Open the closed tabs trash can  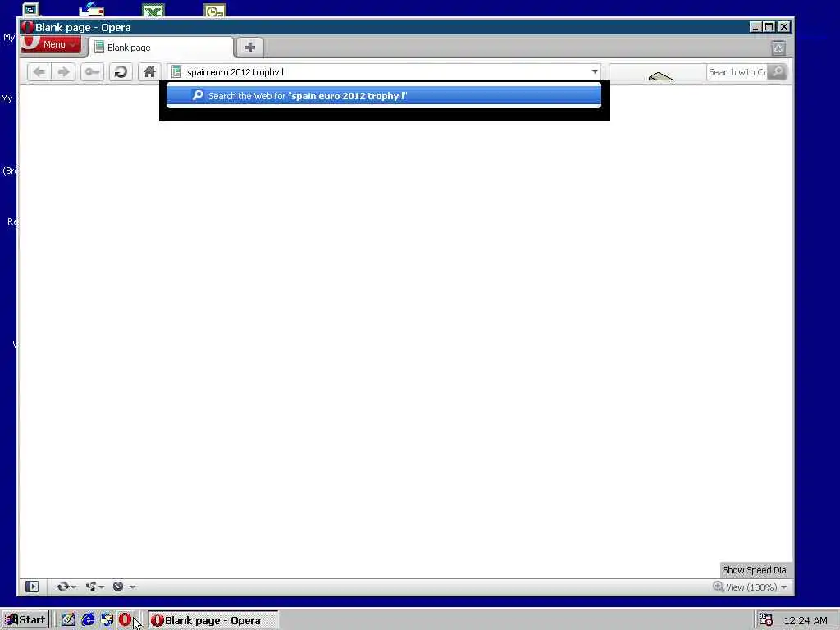pyautogui.click(x=778, y=48)
